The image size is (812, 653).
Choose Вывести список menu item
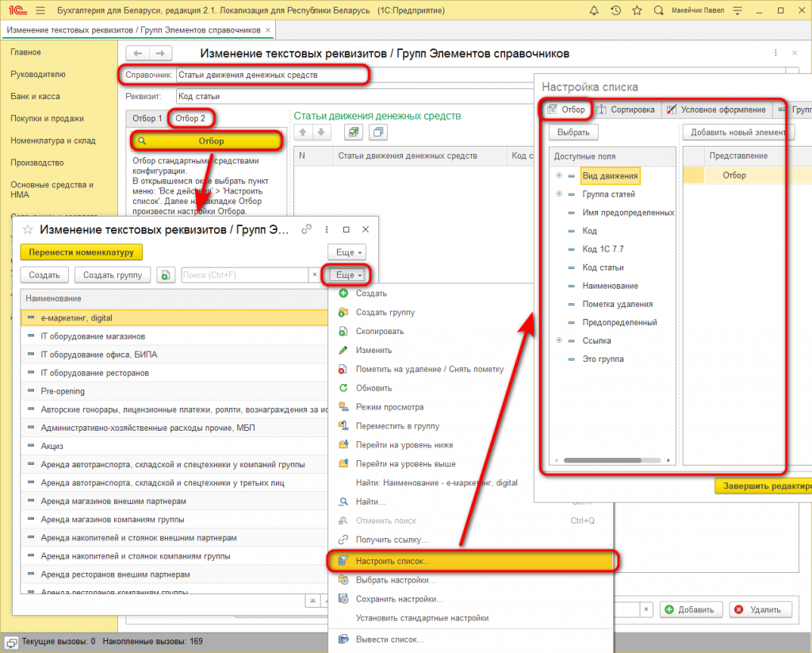[x=471, y=640]
